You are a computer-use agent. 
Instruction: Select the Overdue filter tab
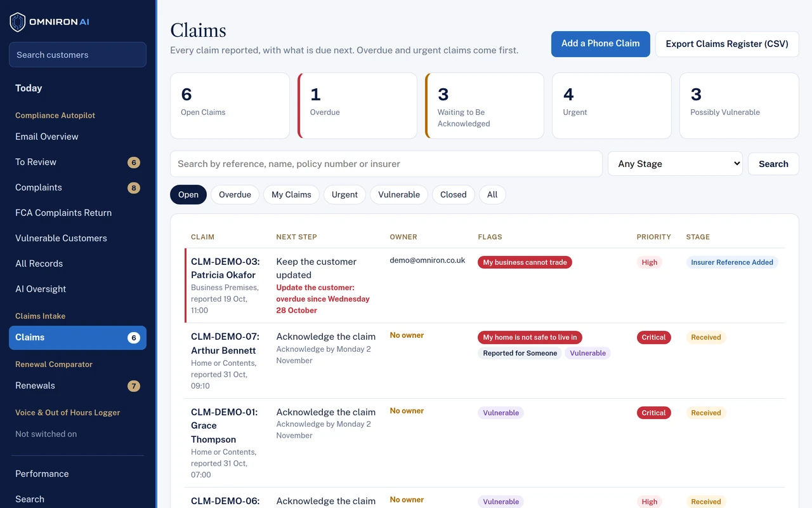tap(235, 194)
